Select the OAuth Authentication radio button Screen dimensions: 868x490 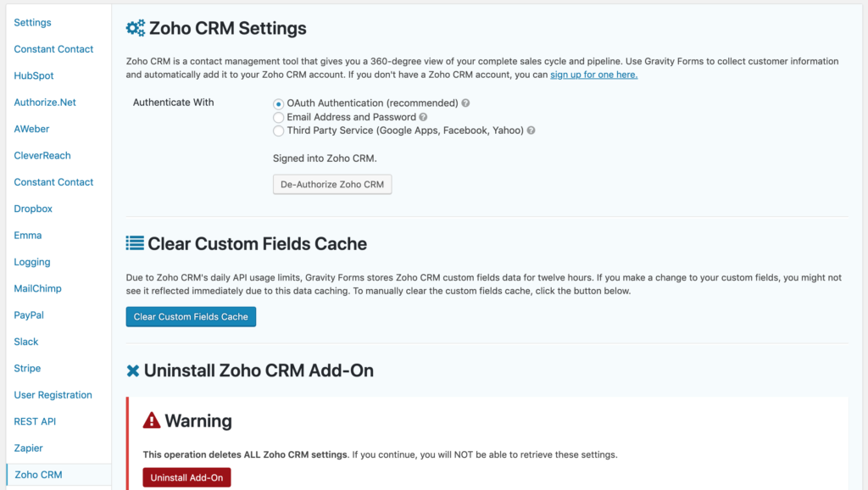[279, 103]
